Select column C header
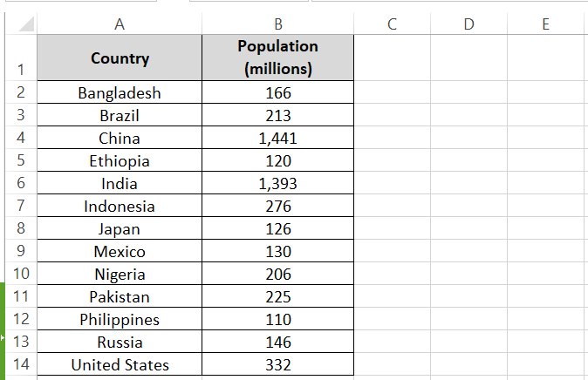The image size is (588, 380). click(392, 24)
